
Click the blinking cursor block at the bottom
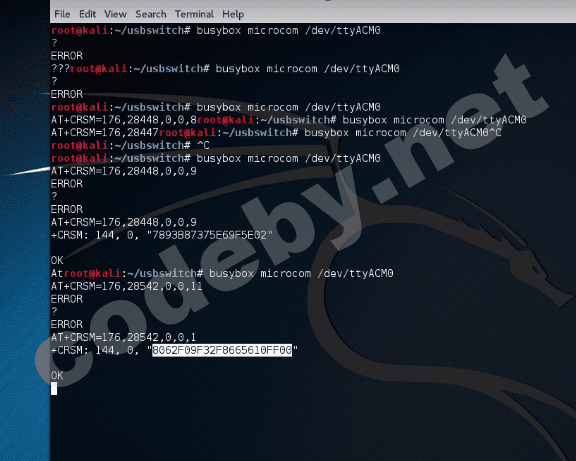[x=54, y=388]
